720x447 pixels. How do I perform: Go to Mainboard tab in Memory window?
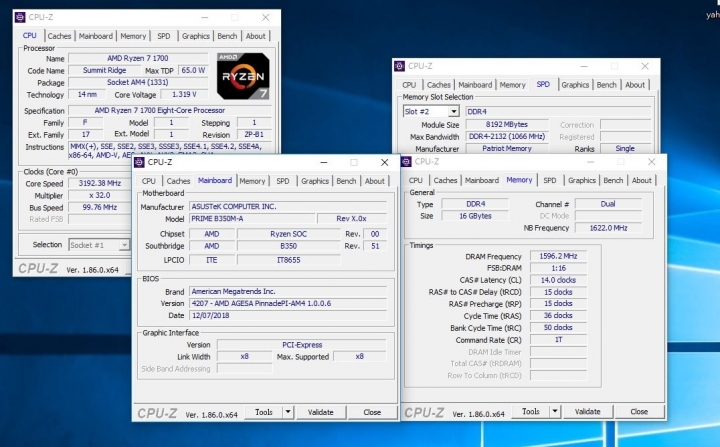coord(482,181)
